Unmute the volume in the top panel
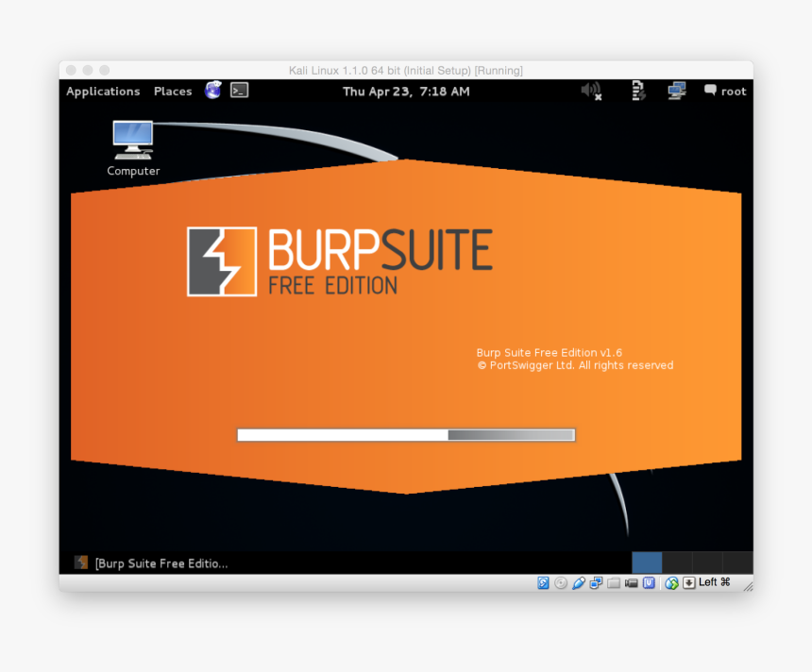This screenshot has width=812, height=672. (x=590, y=91)
